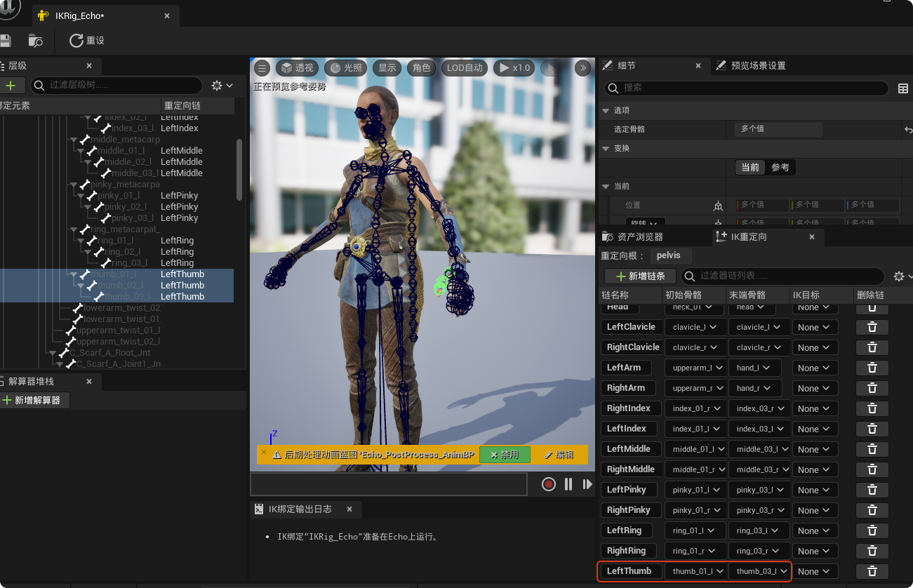Open the LeftThumb end bone dropdown
The height and width of the screenshot is (588, 913).
pos(759,571)
